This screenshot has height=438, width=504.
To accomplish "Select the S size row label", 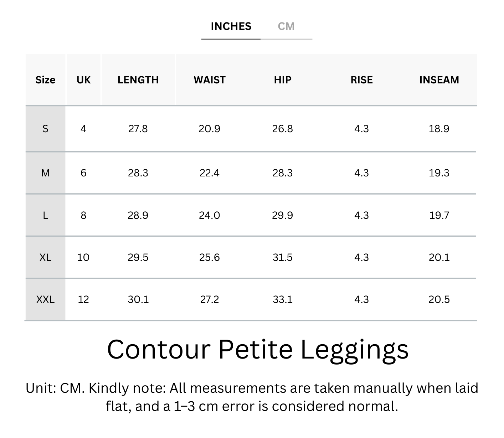I will pos(45,129).
